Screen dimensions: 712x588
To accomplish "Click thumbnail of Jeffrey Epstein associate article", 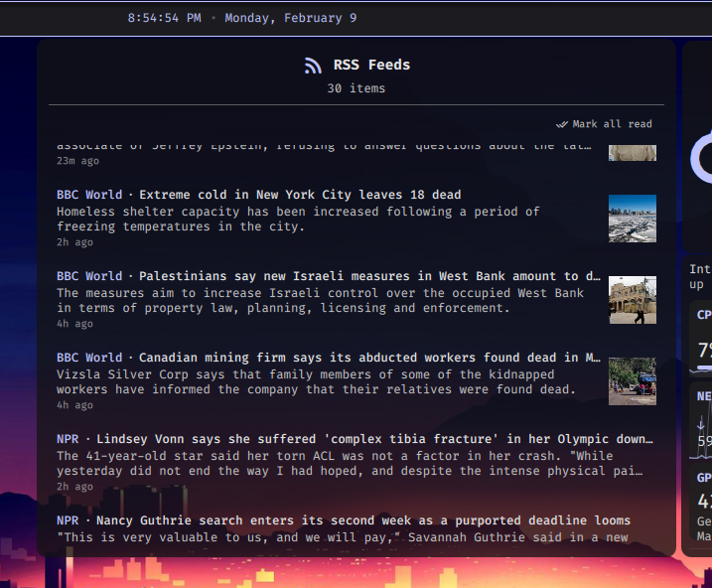I will pos(633,153).
